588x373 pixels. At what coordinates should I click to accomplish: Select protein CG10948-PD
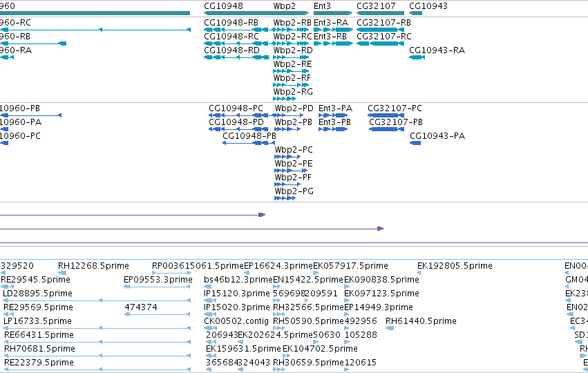coord(236,122)
